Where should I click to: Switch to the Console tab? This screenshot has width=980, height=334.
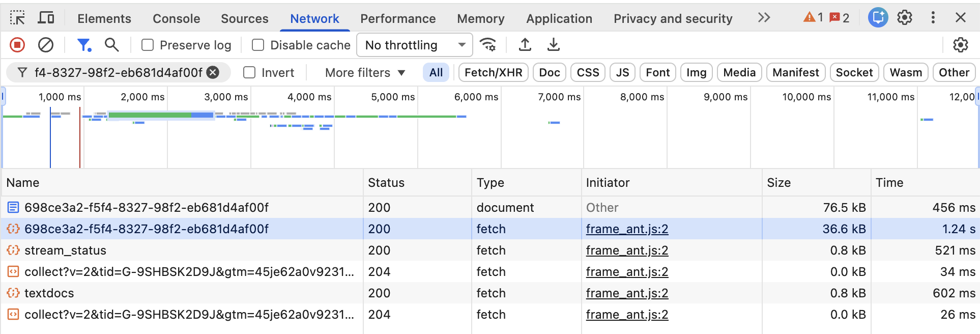(176, 19)
